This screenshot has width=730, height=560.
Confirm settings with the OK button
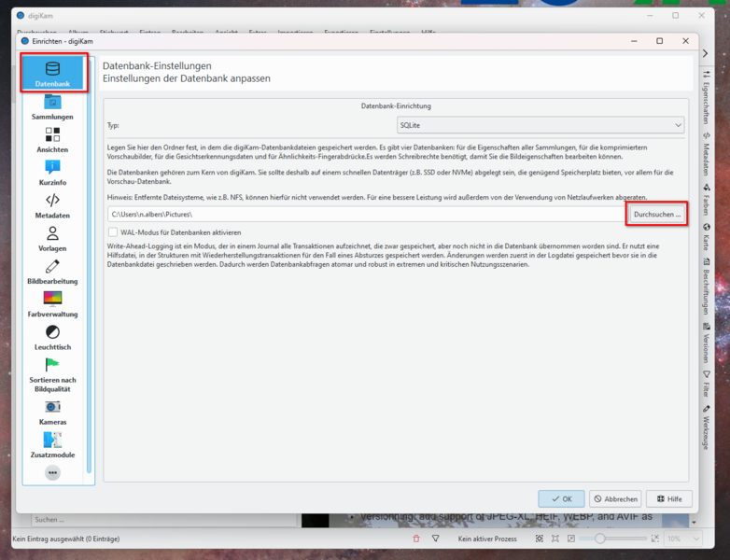click(561, 498)
